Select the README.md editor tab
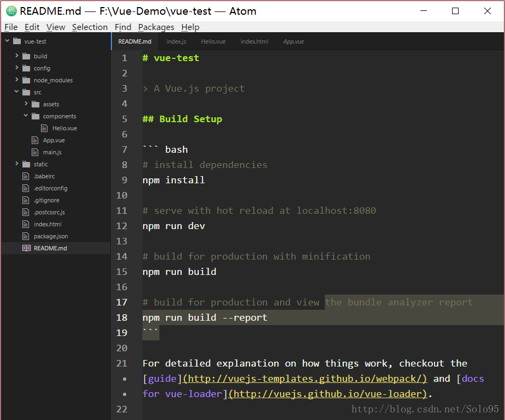The width and height of the screenshot is (505, 420). click(135, 41)
